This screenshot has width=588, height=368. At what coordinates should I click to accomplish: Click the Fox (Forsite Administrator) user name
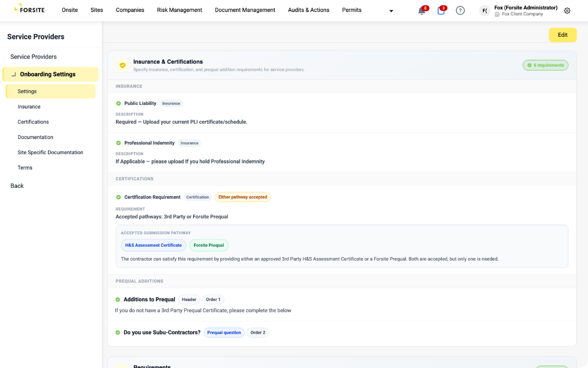(x=526, y=8)
